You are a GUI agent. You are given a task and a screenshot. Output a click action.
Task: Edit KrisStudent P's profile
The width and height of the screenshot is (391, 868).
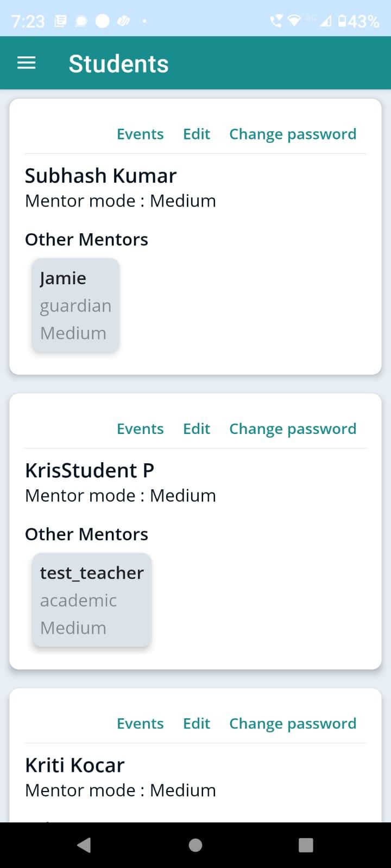tap(197, 429)
